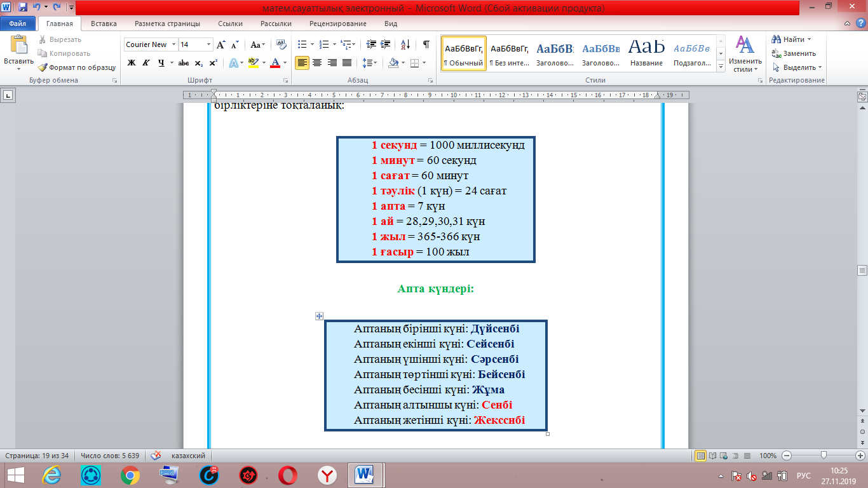Image resolution: width=868 pixels, height=488 pixels.
Task: Toggle strikethrough formatting
Action: [x=183, y=63]
